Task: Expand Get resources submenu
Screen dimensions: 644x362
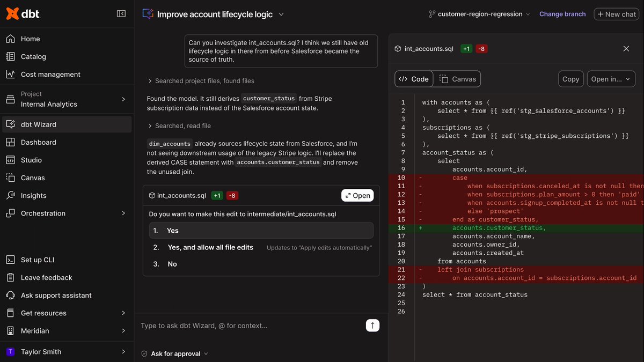Action: (67, 313)
